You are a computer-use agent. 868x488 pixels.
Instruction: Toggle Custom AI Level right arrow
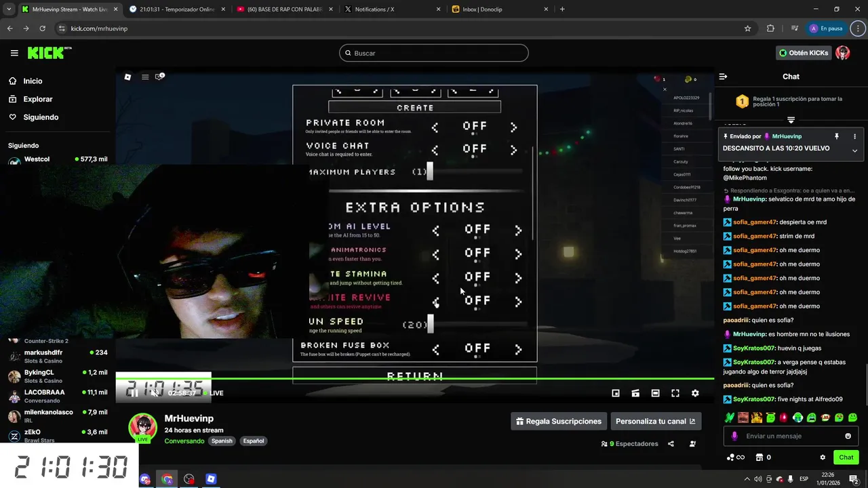tap(518, 230)
